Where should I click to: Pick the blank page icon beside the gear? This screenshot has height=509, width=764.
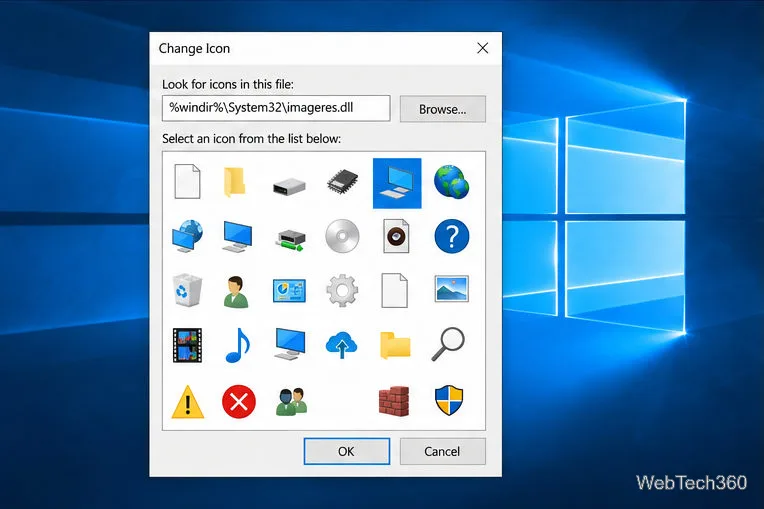pos(394,290)
